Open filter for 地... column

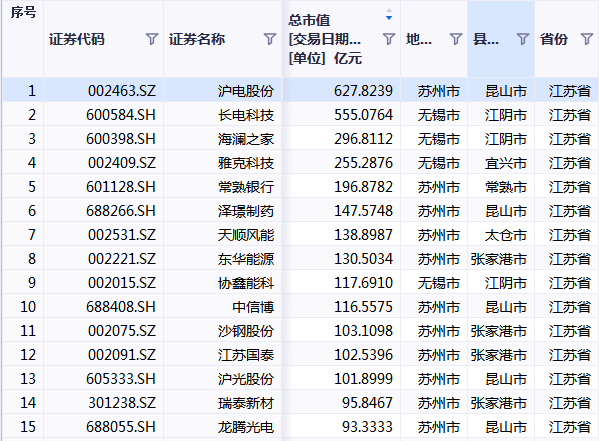tap(456, 39)
